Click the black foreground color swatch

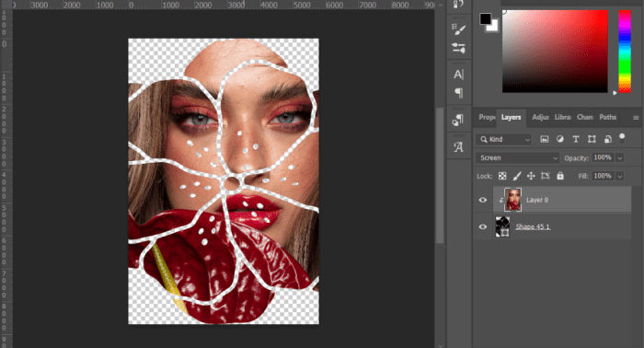[485, 18]
